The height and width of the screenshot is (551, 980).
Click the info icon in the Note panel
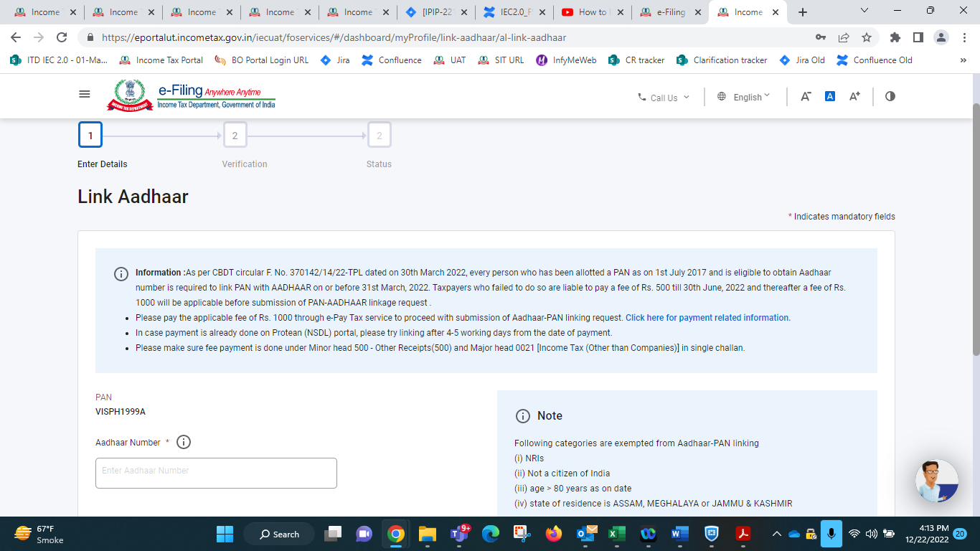pos(521,415)
